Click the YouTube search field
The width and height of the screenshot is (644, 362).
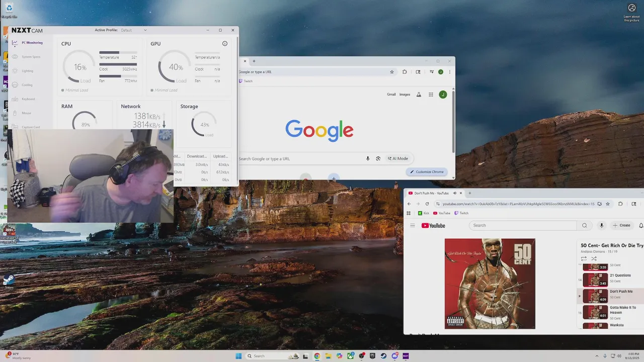[523, 225]
